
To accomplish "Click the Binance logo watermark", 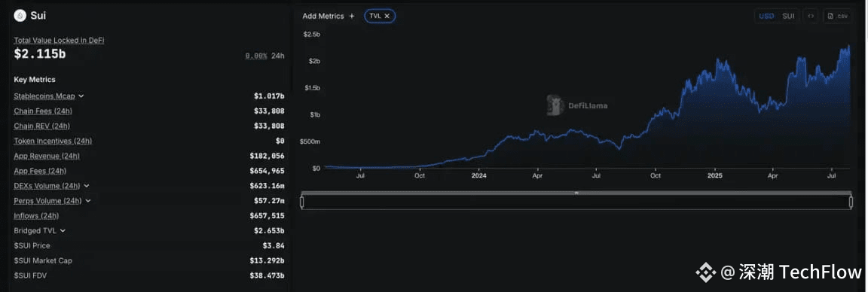I will point(706,272).
